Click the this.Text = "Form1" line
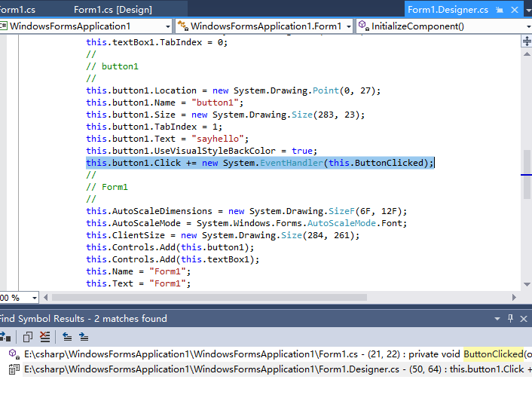This screenshot has height=398, width=532. click(139, 283)
